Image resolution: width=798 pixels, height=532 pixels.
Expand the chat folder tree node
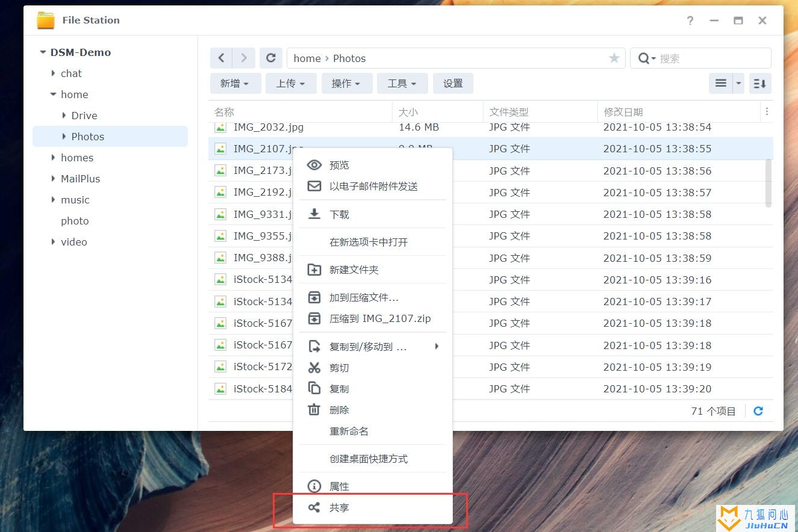click(x=54, y=73)
